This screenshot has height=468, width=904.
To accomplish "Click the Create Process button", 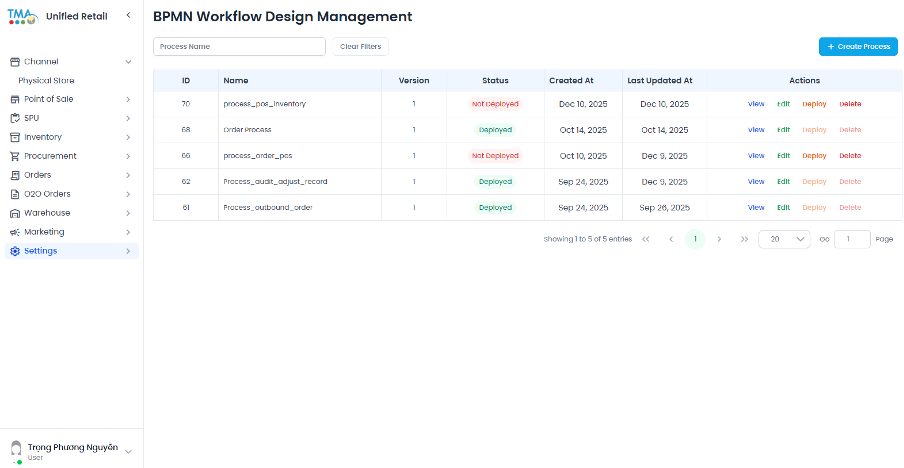I will [x=858, y=47].
